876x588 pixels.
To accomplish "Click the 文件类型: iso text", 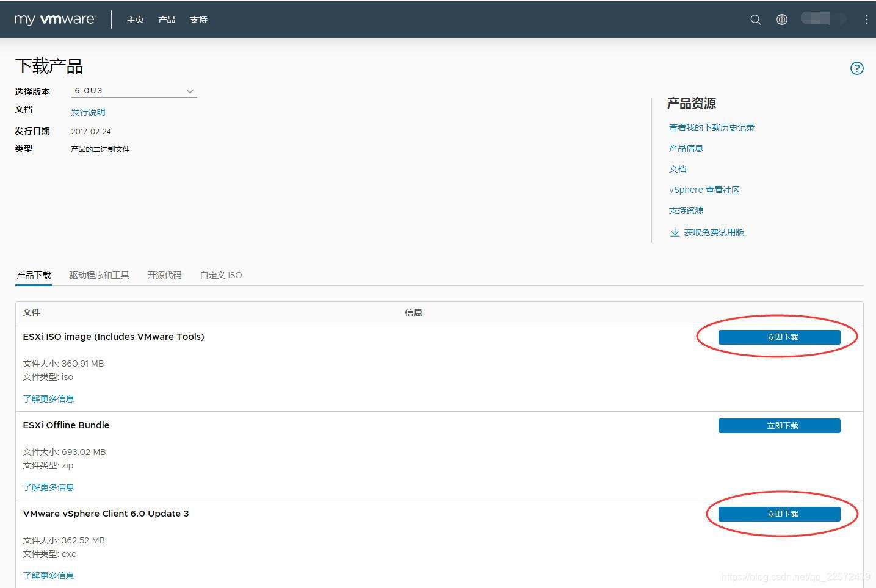I will click(48, 377).
